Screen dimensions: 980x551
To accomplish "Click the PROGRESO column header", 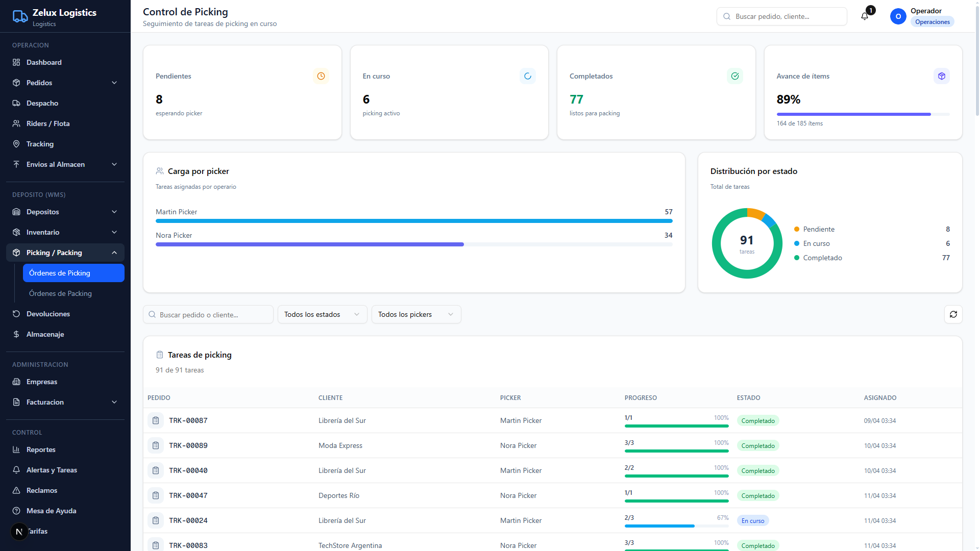I will (641, 397).
